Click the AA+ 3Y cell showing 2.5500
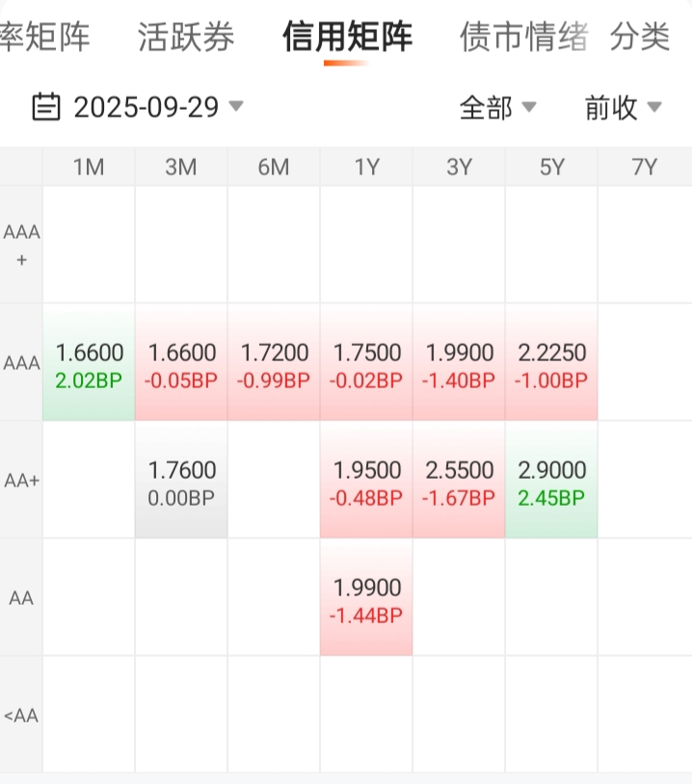692x784 pixels. click(459, 482)
